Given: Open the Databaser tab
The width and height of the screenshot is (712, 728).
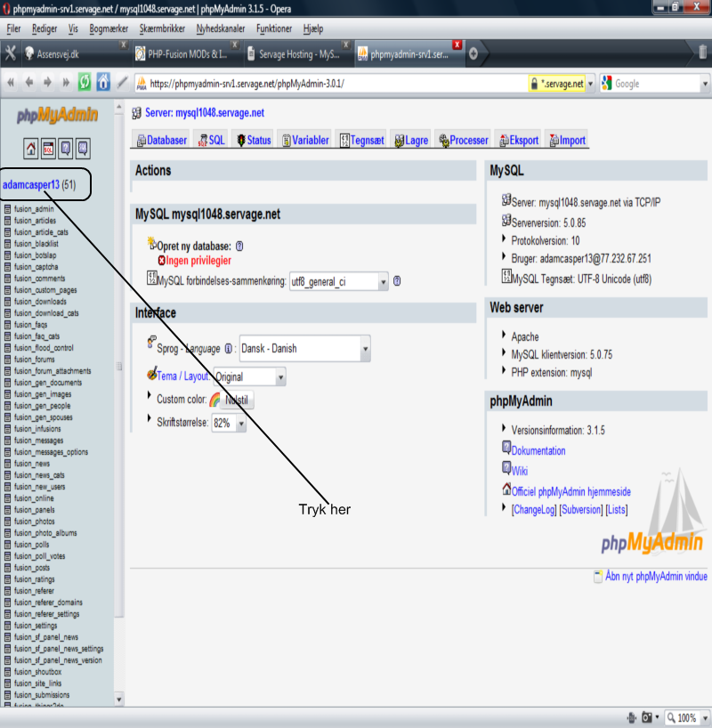Looking at the screenshot, I should tap(161, 140).
